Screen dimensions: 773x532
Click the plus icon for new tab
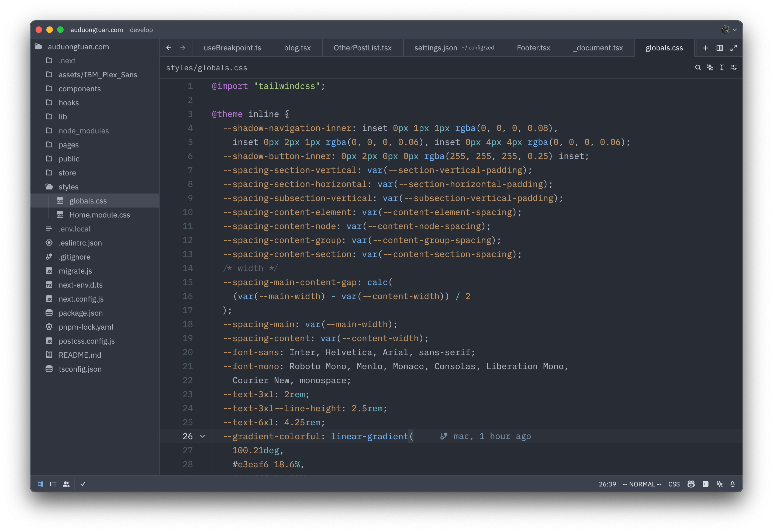(705, 48)
